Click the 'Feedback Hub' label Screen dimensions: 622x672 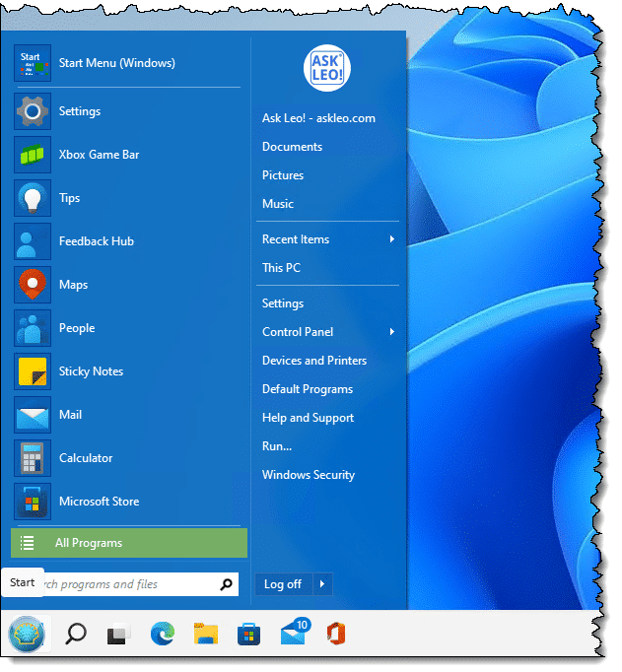97,241
